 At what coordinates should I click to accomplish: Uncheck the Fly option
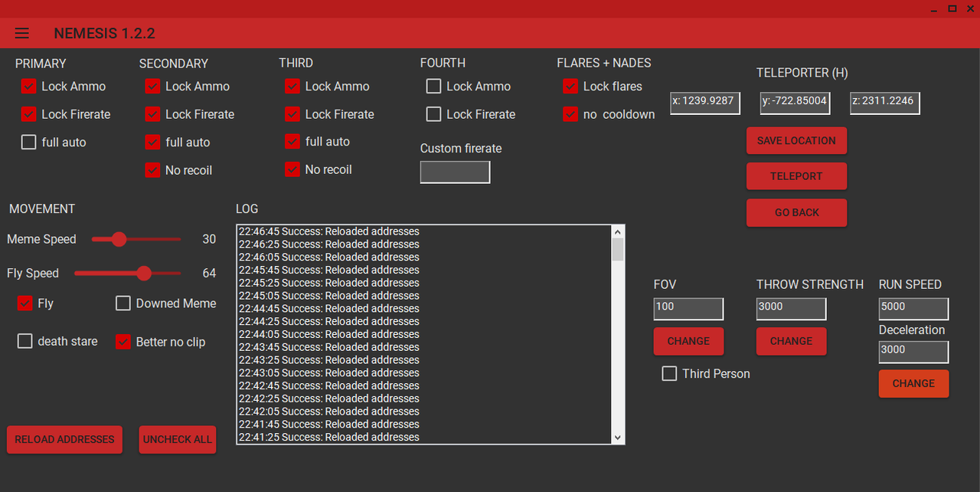(x=24, y=303)
